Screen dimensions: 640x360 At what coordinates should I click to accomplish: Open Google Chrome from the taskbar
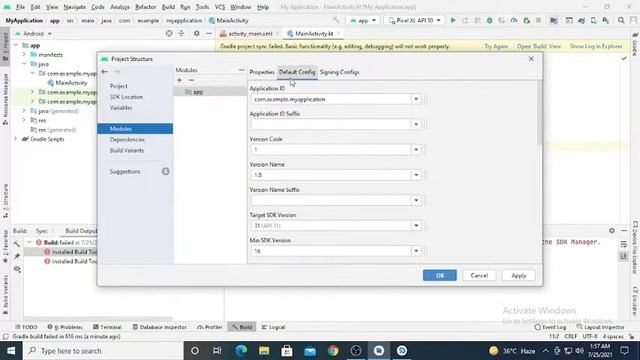333,351
